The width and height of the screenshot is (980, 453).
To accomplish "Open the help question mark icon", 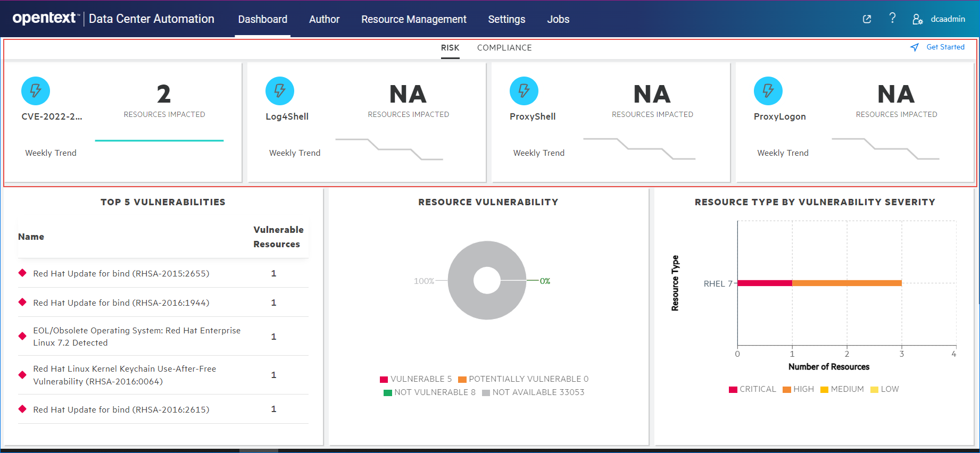I will (892, 19).
